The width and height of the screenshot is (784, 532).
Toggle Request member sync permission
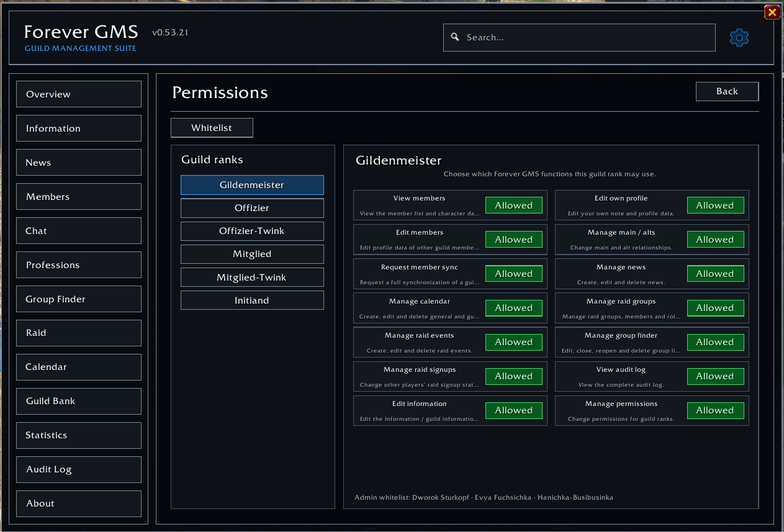click(514, 274)
